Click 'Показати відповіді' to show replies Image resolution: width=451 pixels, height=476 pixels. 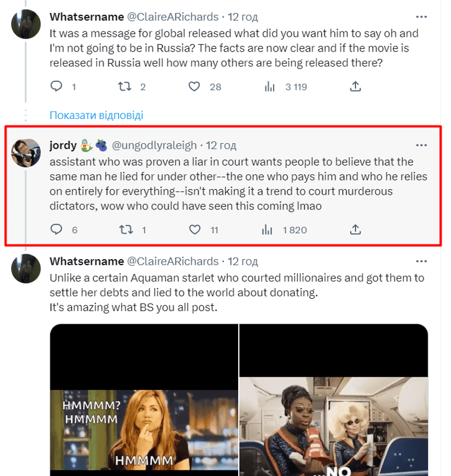(x=96, y=115)
